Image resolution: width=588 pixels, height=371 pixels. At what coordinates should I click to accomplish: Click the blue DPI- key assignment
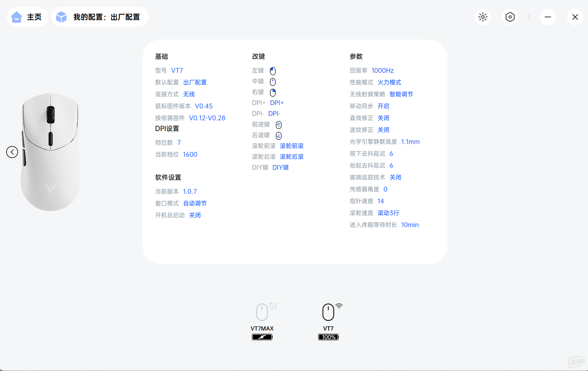tap(274, 114)
